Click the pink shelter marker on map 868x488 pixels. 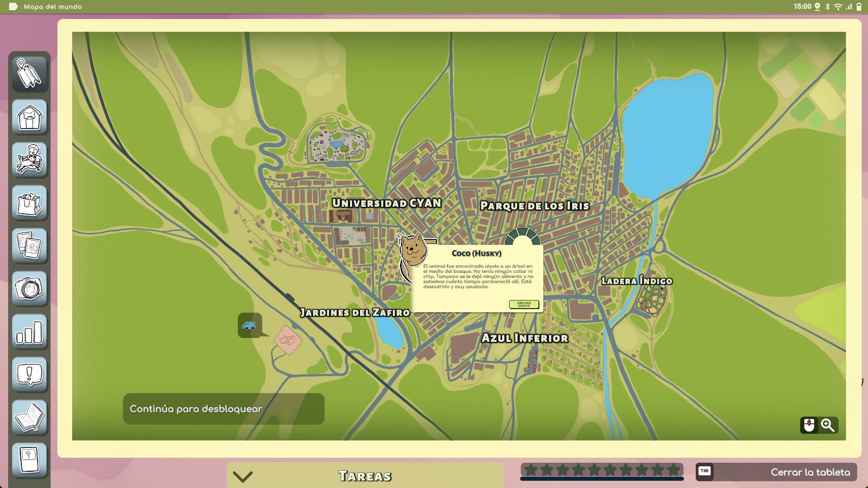pos(288,340)
